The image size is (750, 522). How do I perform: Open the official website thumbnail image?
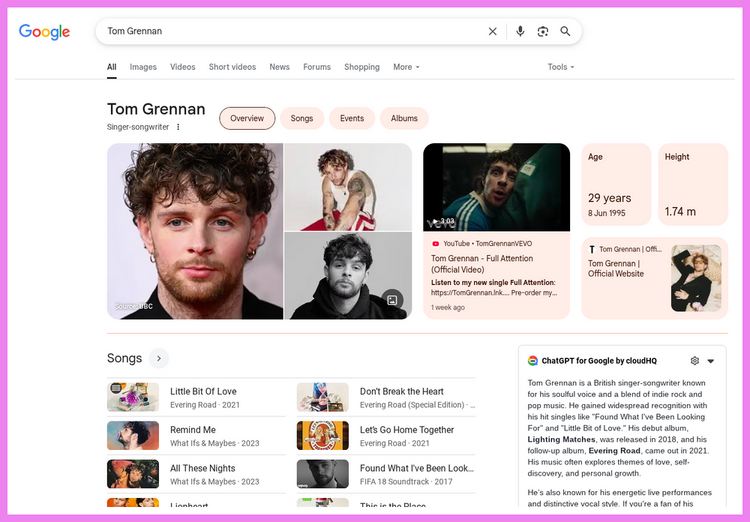point(696,278)
